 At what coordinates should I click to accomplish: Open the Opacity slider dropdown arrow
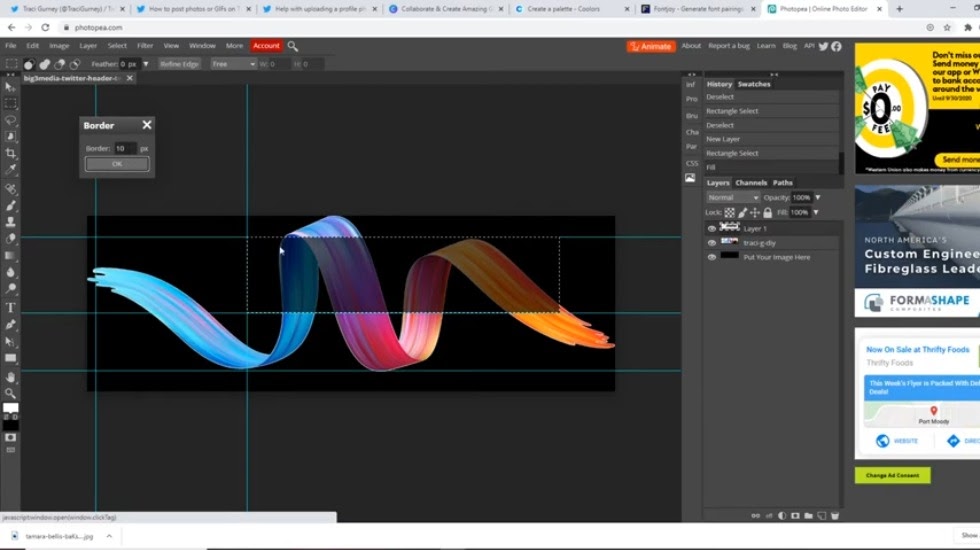(x=818, y=198)
